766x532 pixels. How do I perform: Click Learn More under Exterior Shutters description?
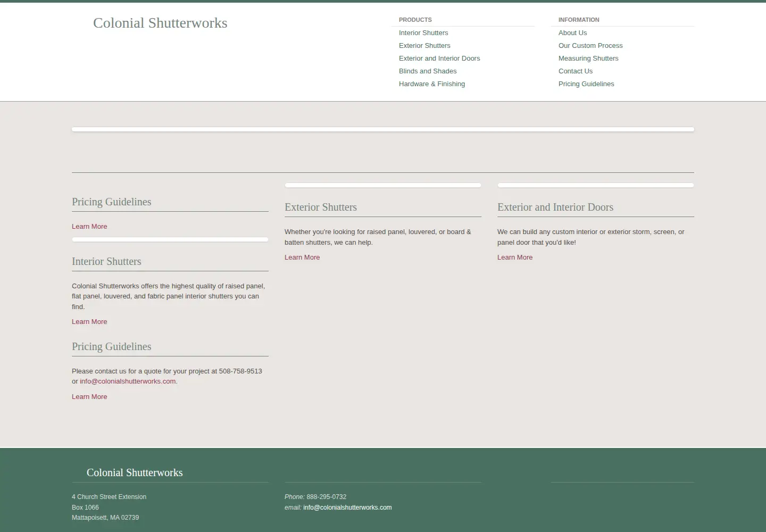[x=302, y=257]
